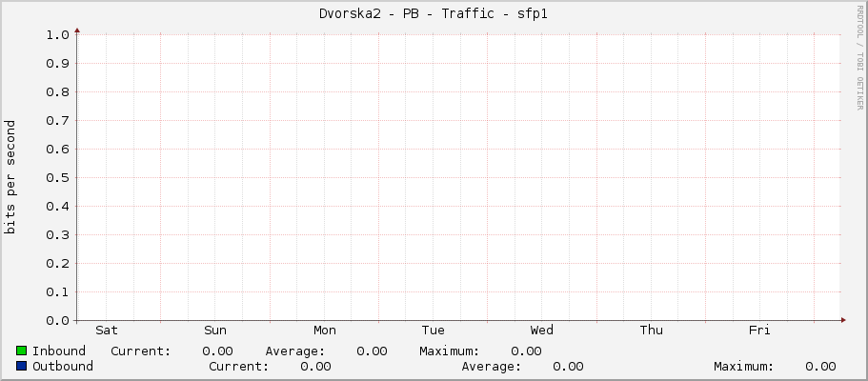This screenshot has width=868, height=381.
Task: Click the Sat day label
Action: [107, 331]
